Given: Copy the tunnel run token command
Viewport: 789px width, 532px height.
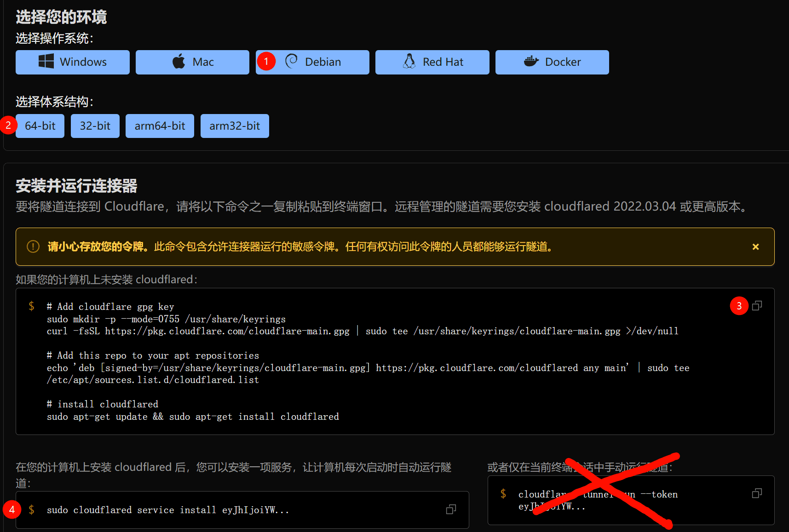Looking at the screenshot, I should click(x=757, y=493).
